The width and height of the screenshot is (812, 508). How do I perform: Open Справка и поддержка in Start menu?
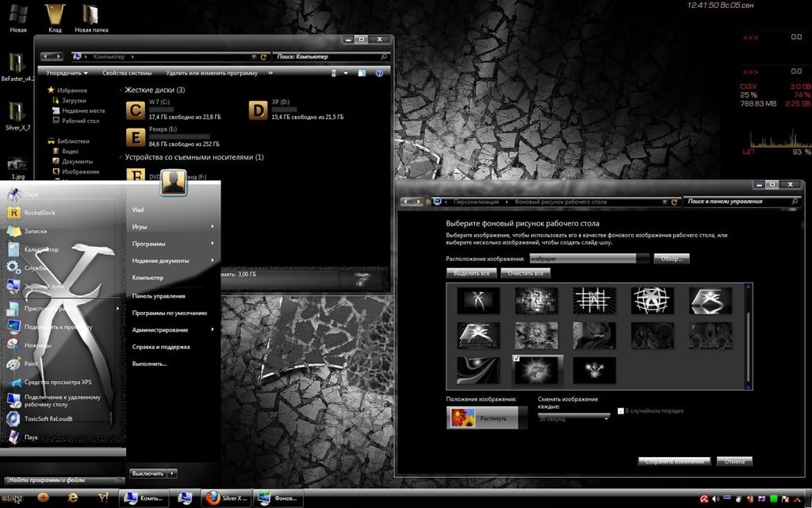click(x=160, y=347)
